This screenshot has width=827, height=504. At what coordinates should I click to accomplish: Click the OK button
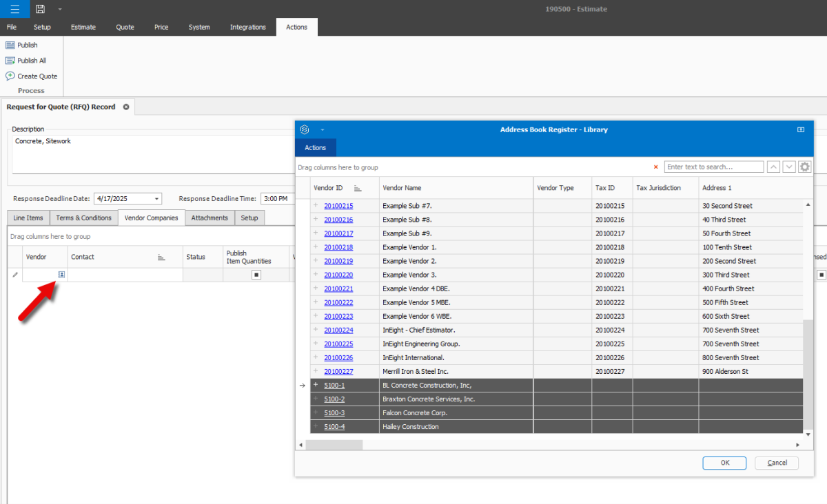(724, 463)
